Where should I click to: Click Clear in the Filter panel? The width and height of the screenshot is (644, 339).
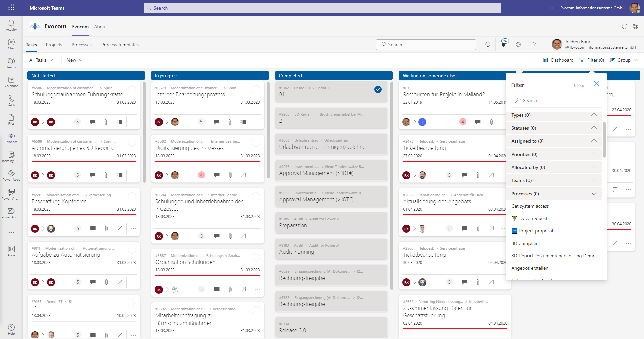pos(579,85)
